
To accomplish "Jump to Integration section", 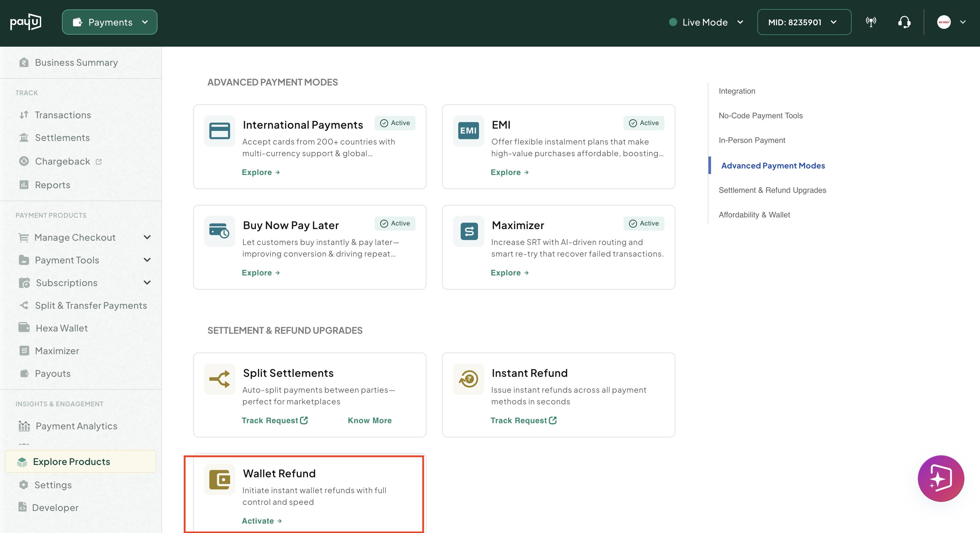I will pos(737,91).
